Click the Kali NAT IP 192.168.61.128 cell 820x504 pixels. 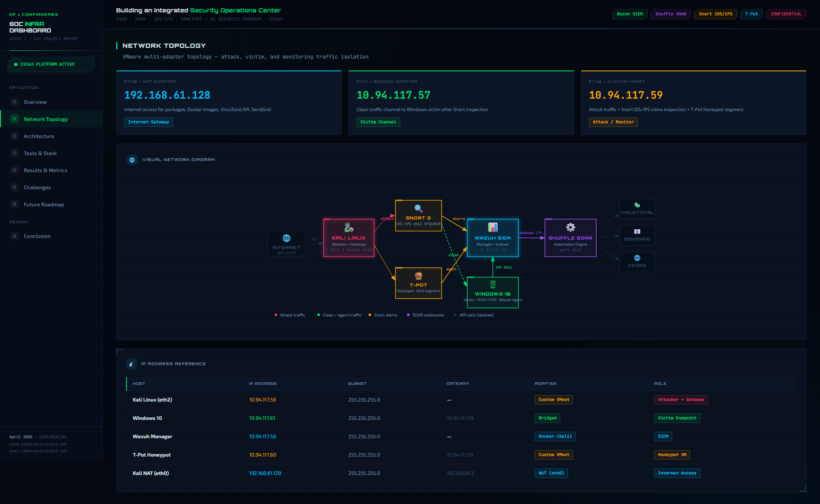click(265, 473)
